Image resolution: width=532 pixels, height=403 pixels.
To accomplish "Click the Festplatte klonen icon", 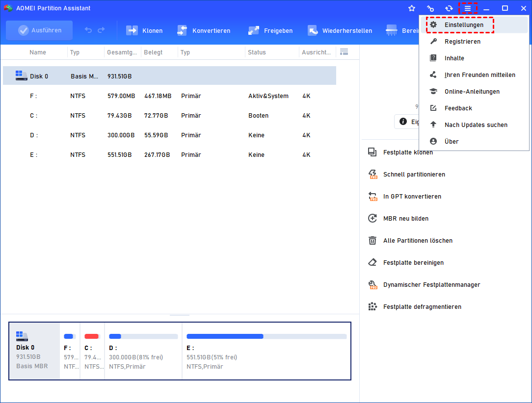I will (372, 152).
